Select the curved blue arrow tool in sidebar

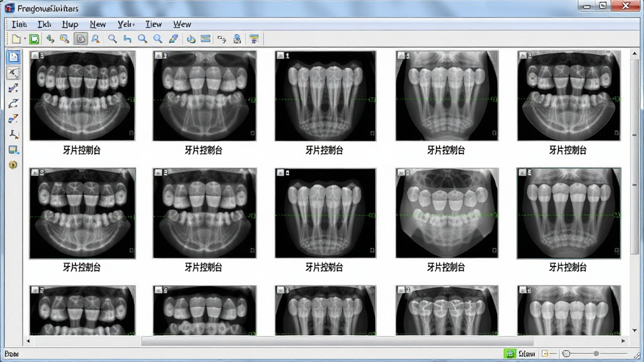(x=13, y=104)
